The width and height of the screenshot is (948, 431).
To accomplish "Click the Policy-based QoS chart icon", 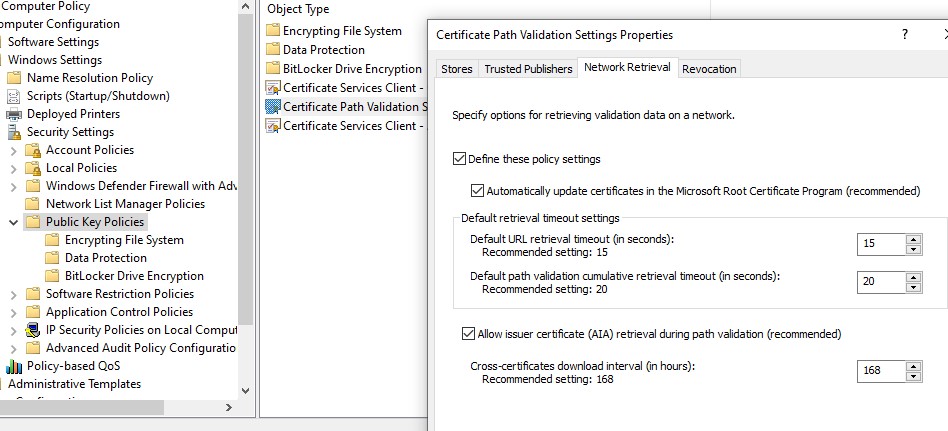I will 14,366.
